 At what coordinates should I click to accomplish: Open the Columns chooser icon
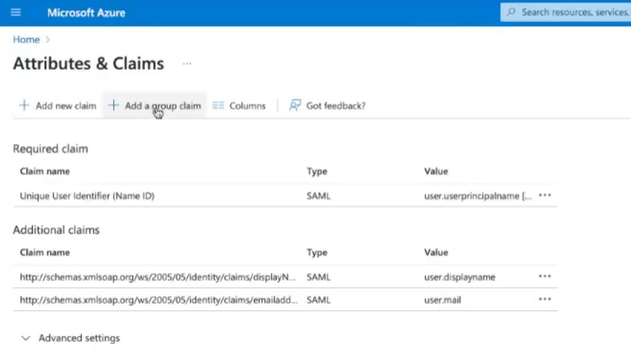(219, 105)
